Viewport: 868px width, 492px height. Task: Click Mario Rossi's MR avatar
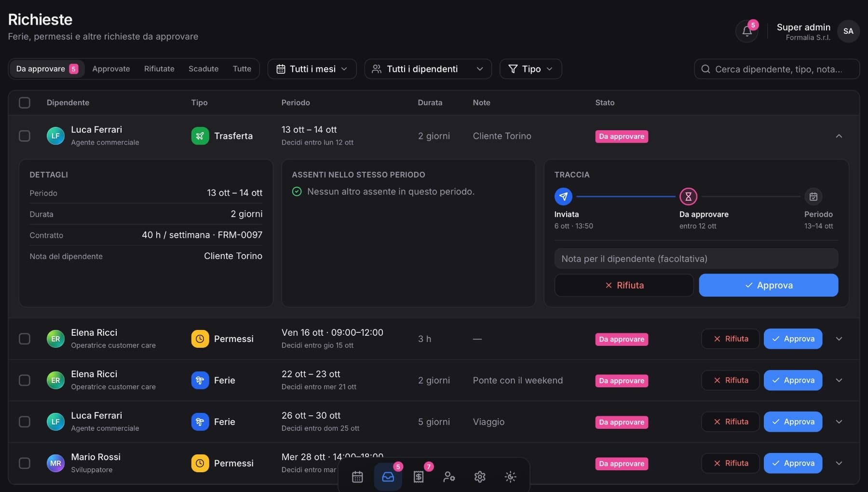(x=55, y=463)
